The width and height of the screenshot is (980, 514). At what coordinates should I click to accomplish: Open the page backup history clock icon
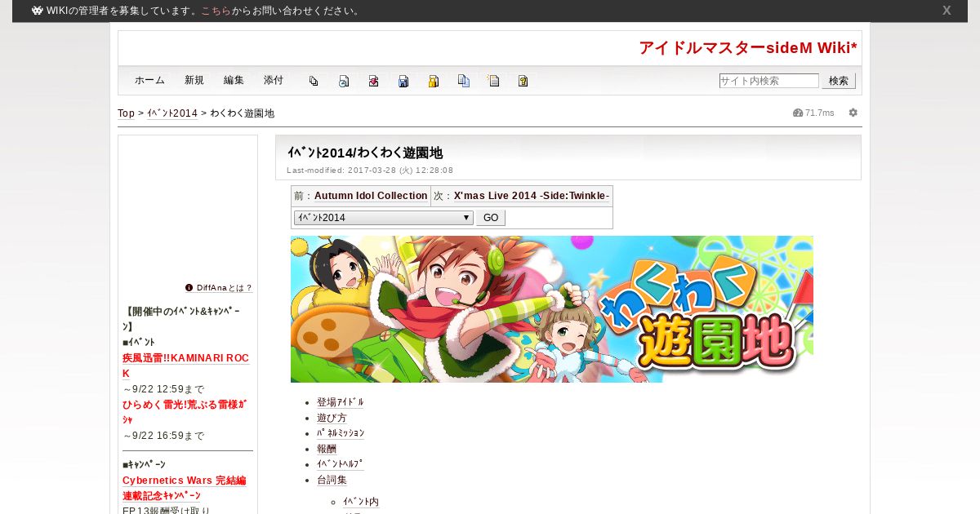coord(344,81)
